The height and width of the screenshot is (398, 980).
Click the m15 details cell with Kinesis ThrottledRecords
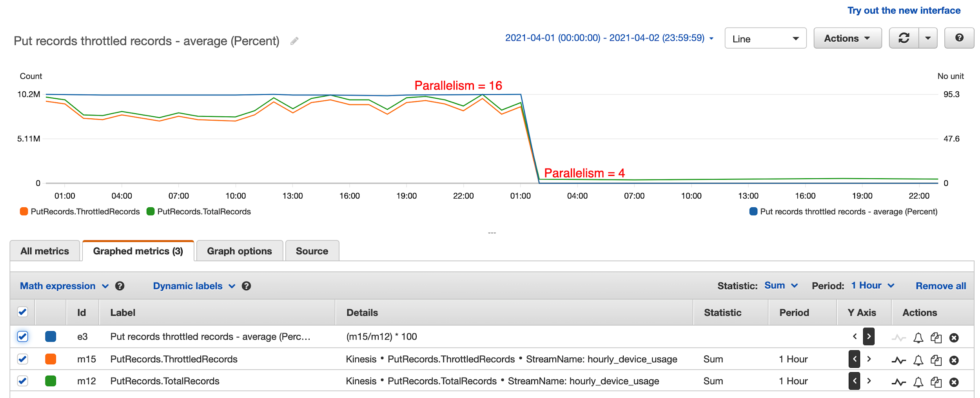pos(512,359)
